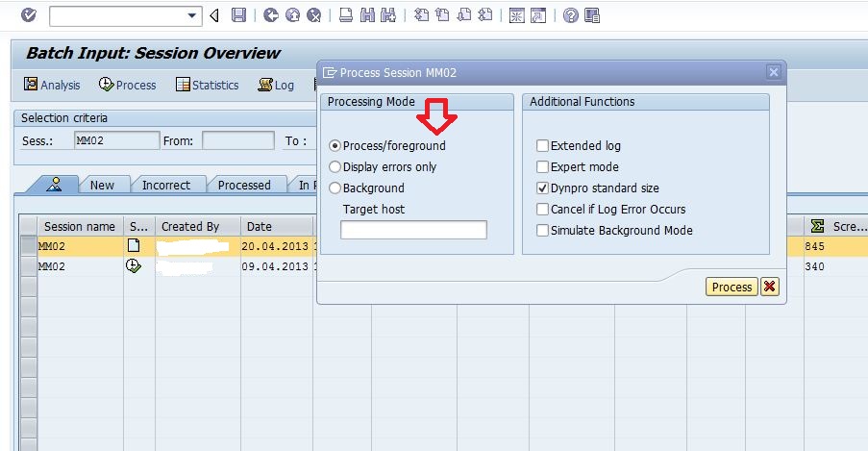Collapse the command field with triangle arrow
This screenshot has height=451, width=868.
(x=214, y=15)
